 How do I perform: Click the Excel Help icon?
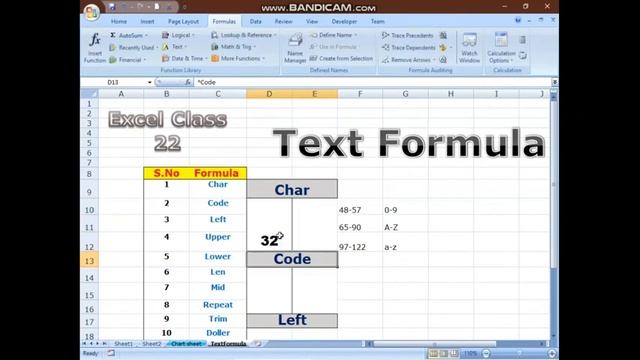(518, 20)
